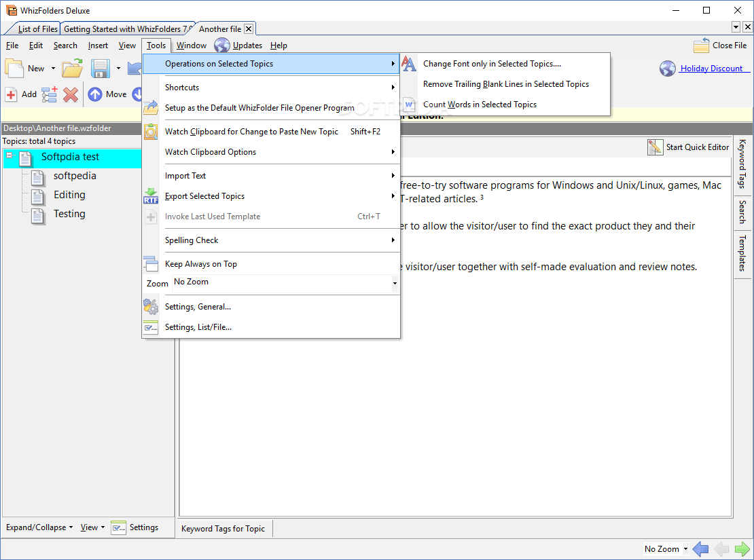Switch to the List of Files tab
This screenshot has height=560, width=754.
37,29
